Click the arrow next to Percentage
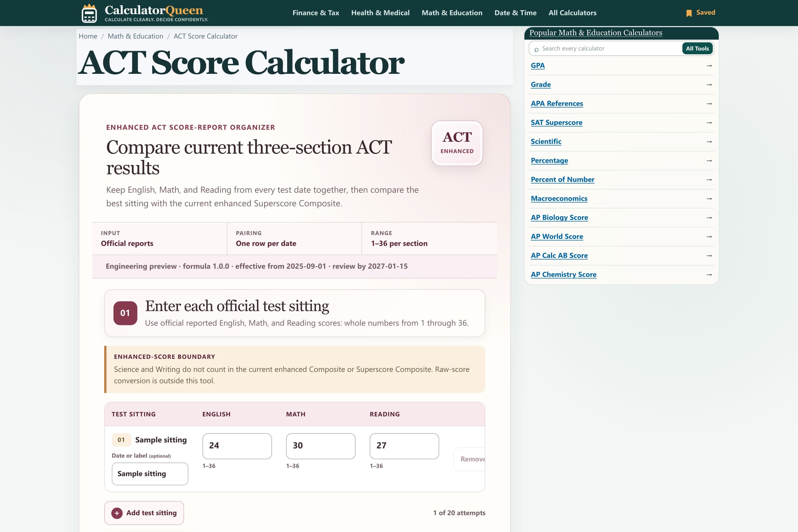 (x=709, y=161)
